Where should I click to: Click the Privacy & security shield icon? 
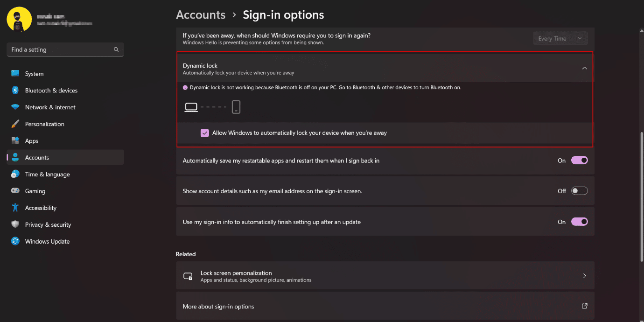click(15, 225)
